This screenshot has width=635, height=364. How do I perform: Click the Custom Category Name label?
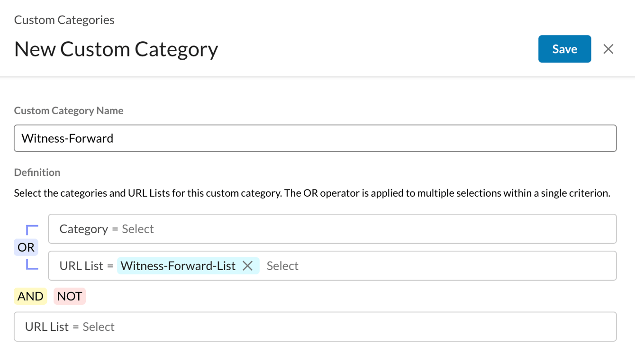coord(69,110)
